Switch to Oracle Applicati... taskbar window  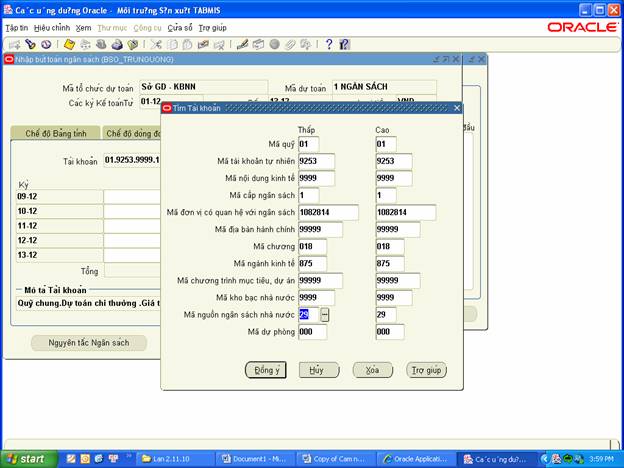point(416,459)
